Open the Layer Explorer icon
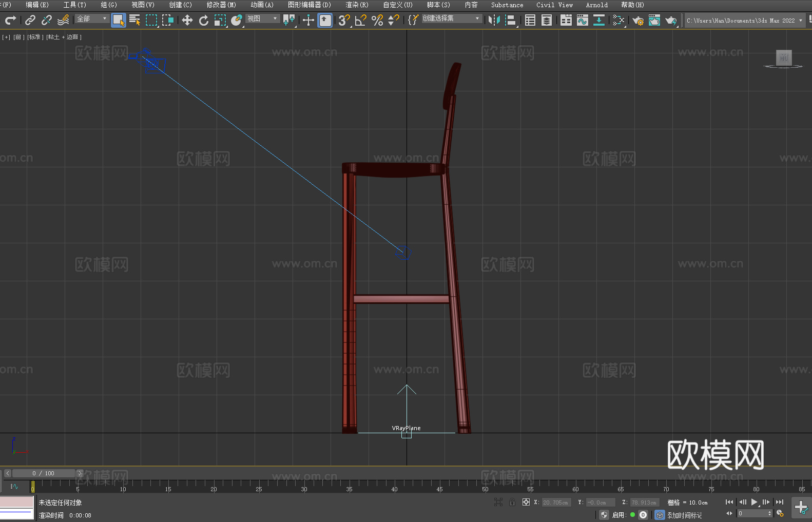 click(x=547, y=20)
